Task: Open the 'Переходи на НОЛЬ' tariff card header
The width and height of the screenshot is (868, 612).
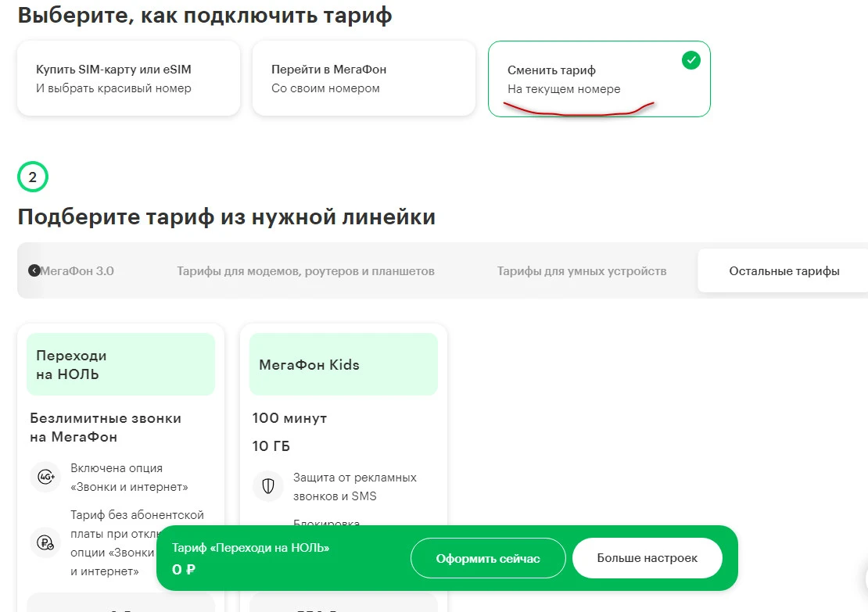Action: click(120, 364)
